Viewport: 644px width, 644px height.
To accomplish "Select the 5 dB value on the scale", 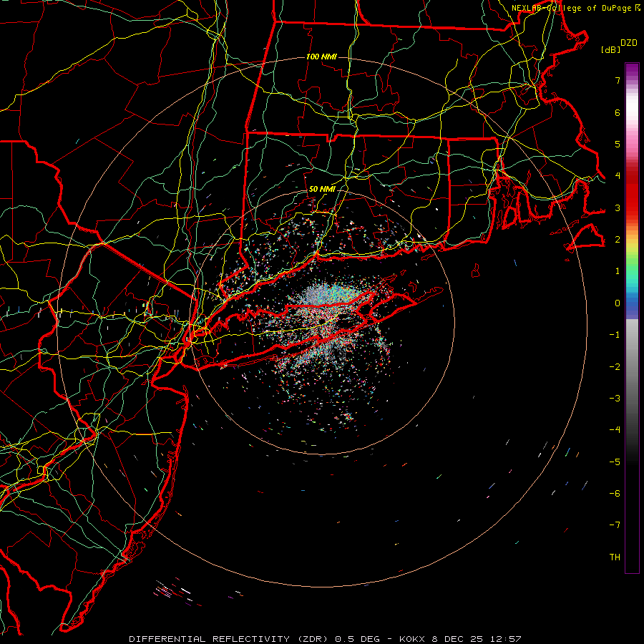I will click(618, 144).
